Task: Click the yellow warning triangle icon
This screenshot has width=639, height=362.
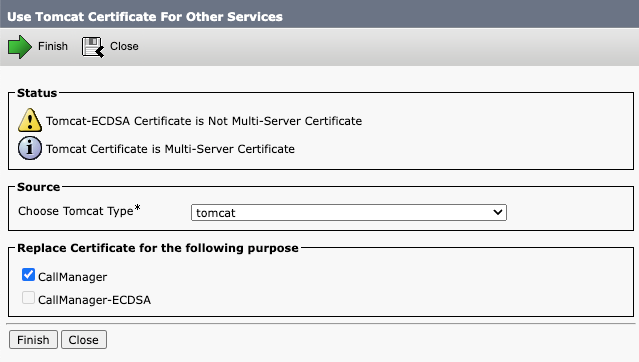Action: point(30,120)
